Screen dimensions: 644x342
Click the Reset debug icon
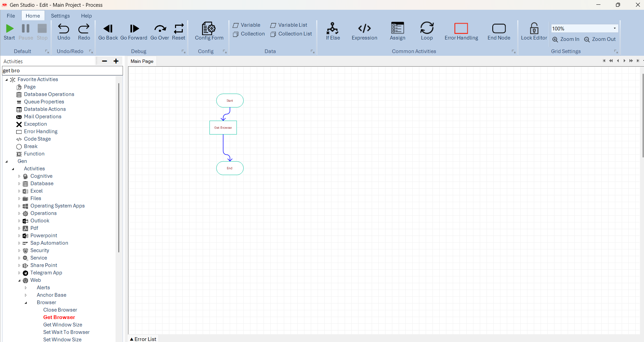click(179, 28)
